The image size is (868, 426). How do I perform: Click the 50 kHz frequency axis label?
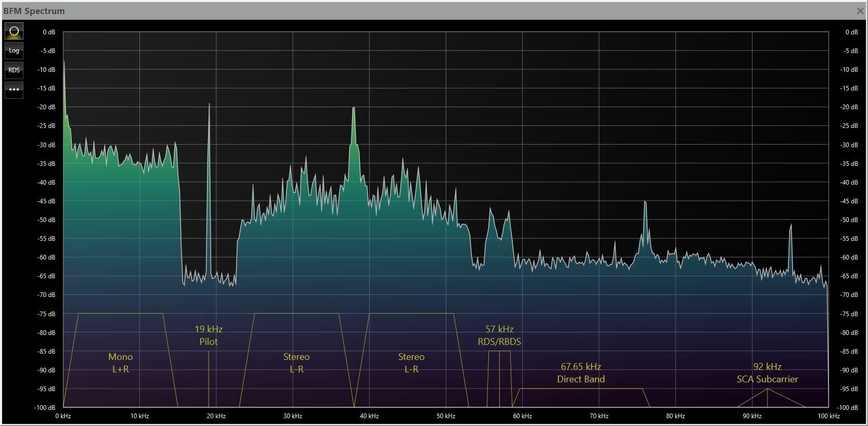tap(446, 416)
